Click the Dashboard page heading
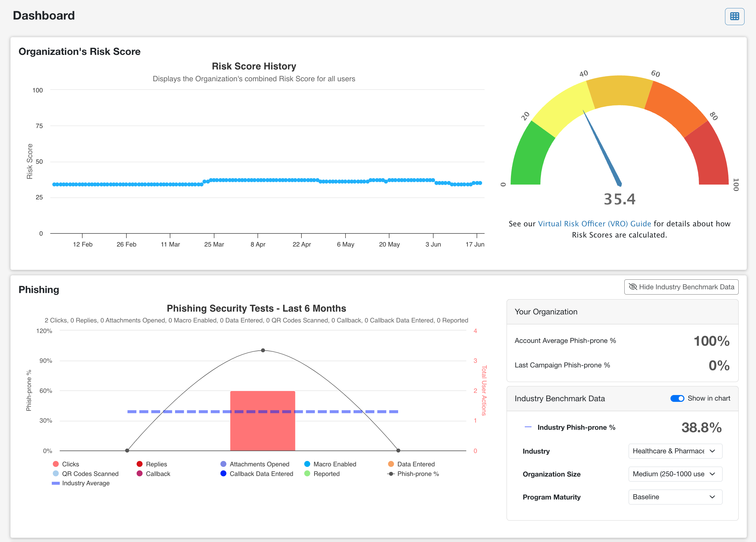 (x=44, y=16)
